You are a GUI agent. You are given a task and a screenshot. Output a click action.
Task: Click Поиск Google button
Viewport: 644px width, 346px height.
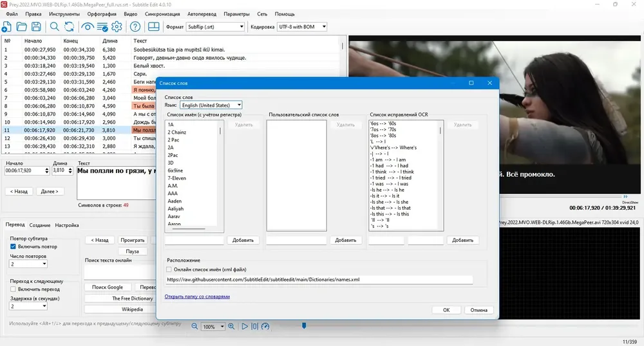[107, 287]
